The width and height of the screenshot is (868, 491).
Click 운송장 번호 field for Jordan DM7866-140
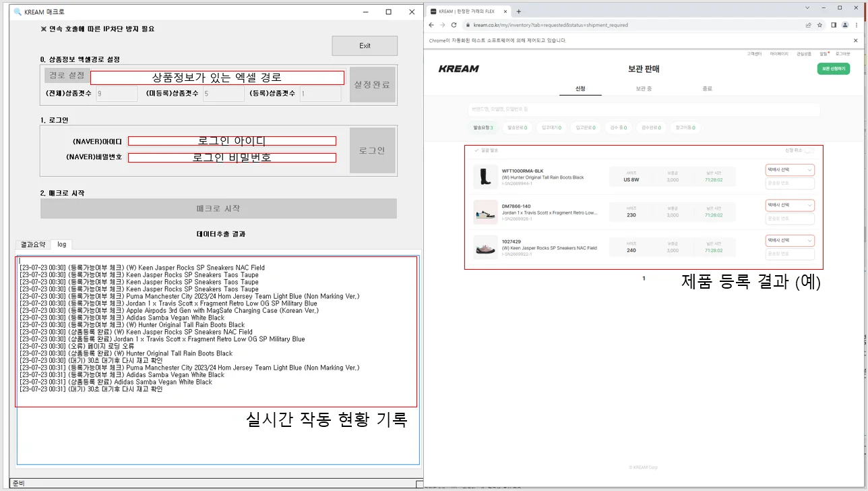coord(790,219)
